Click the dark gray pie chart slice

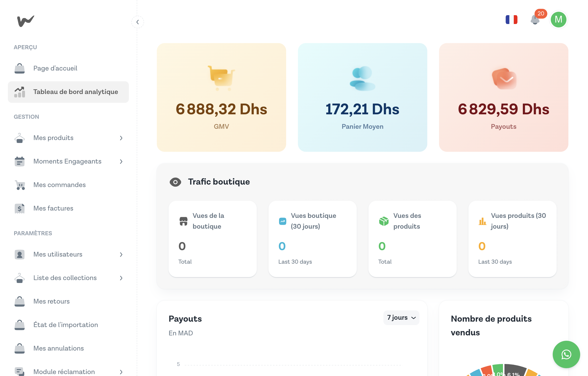[514, 369]
